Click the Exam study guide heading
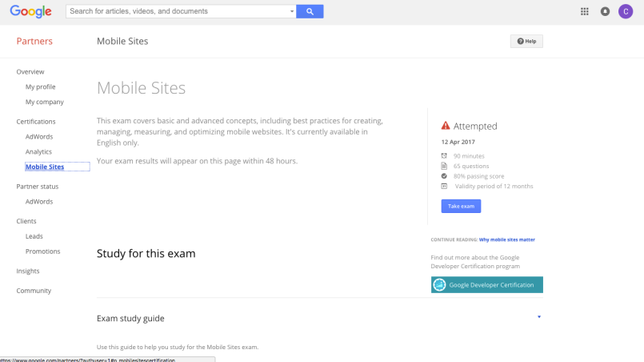The width and height of the screenshot is (644, 362). pos(130,319)
